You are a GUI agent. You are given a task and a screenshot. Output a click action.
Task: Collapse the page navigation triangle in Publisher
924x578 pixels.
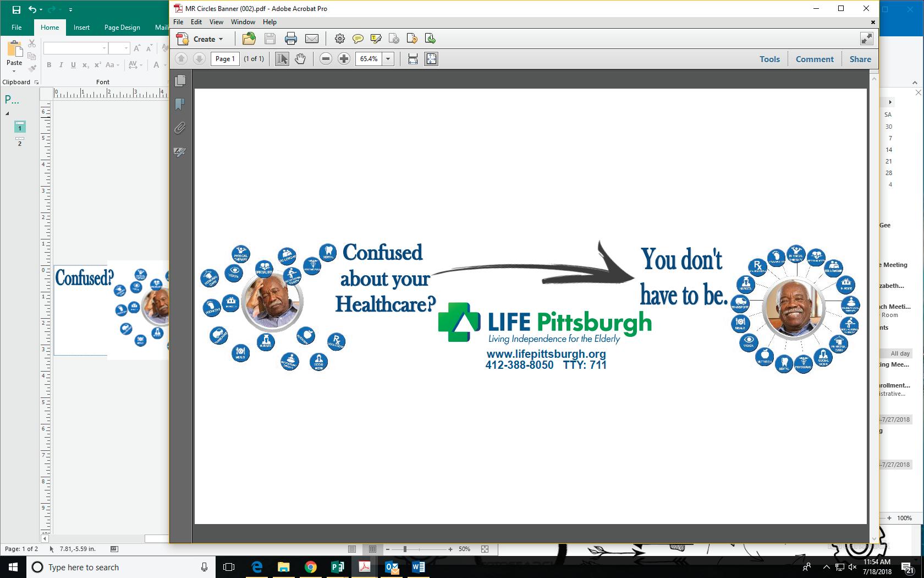click(x=8, y=113)
